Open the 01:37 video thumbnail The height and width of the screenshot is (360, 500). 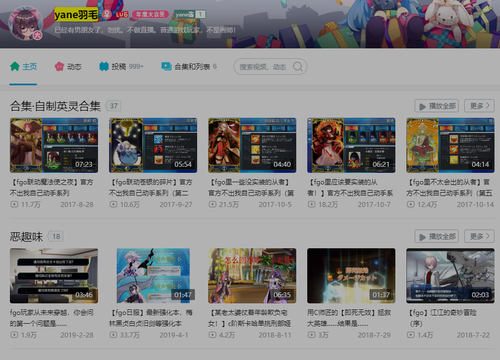point(351,275)
